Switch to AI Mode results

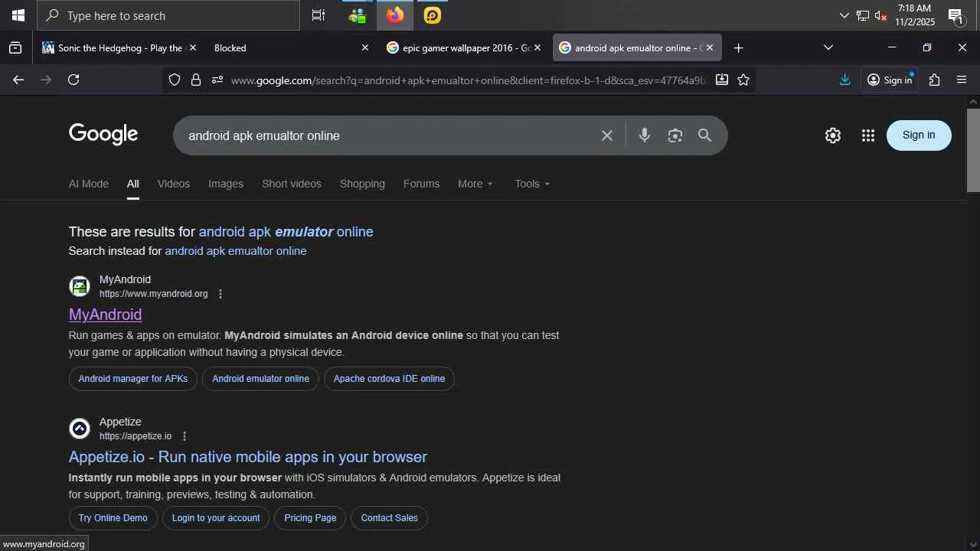point(89,184)
